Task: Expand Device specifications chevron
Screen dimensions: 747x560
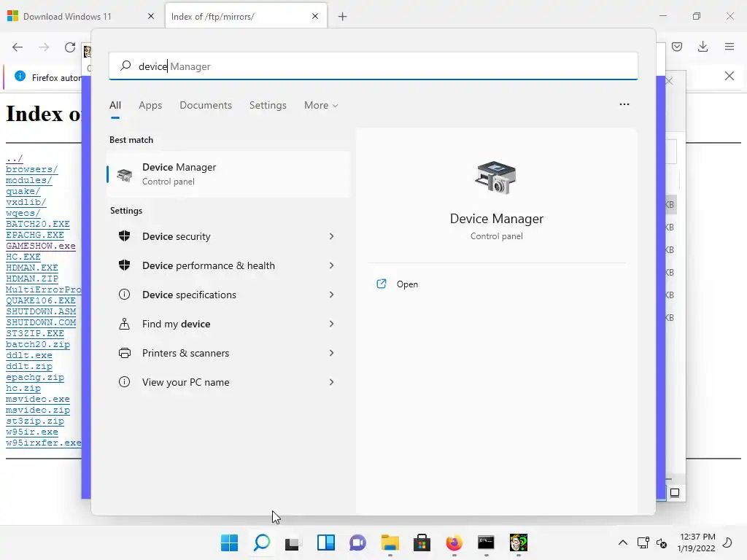Action: click(x=332, y=295)
